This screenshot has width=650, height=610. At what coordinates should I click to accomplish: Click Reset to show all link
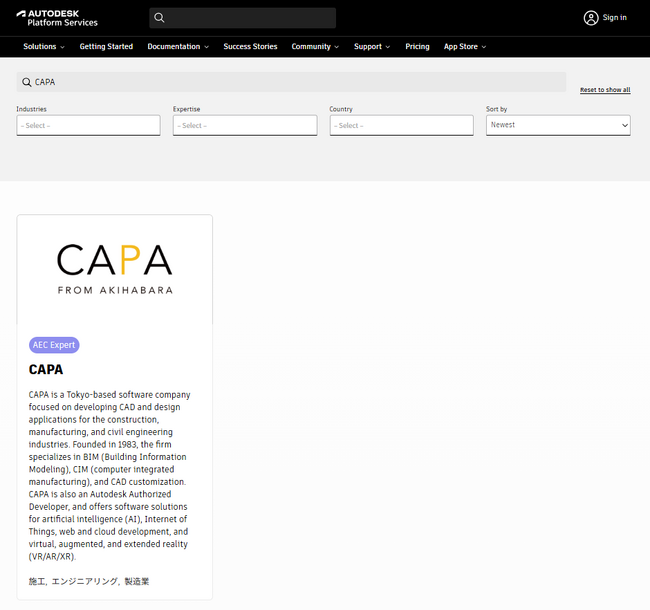[x=605, y=90]
